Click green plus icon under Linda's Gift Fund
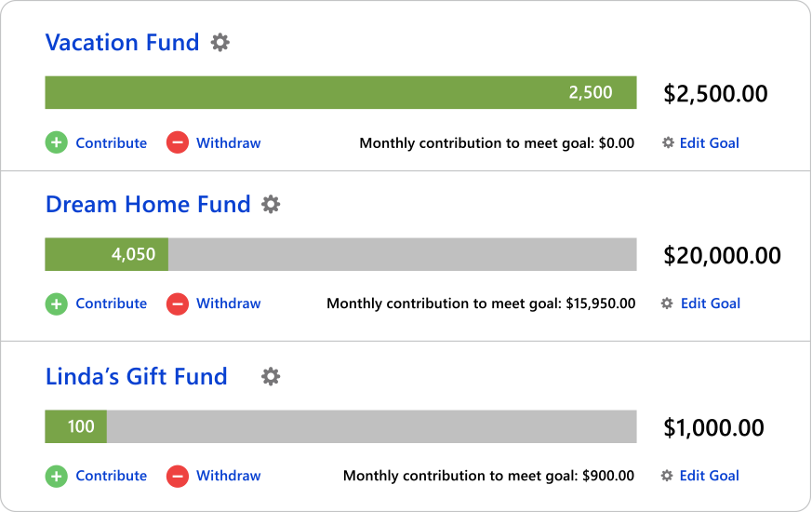812x512 pixels. (57, 476)
